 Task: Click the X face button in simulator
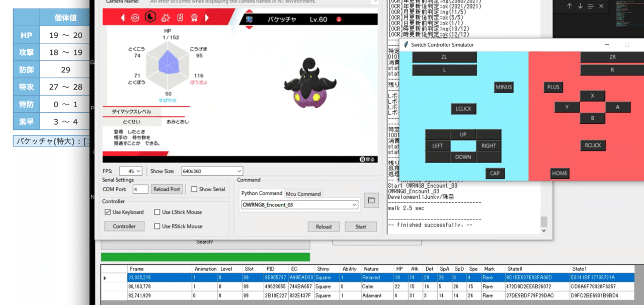pos(593,96)
